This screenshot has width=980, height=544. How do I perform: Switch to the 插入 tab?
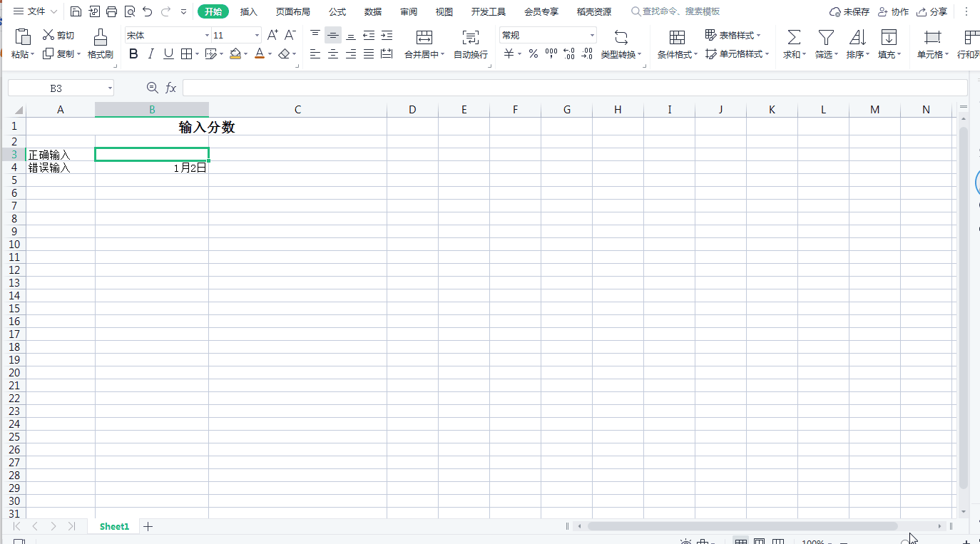click(249, 11)
